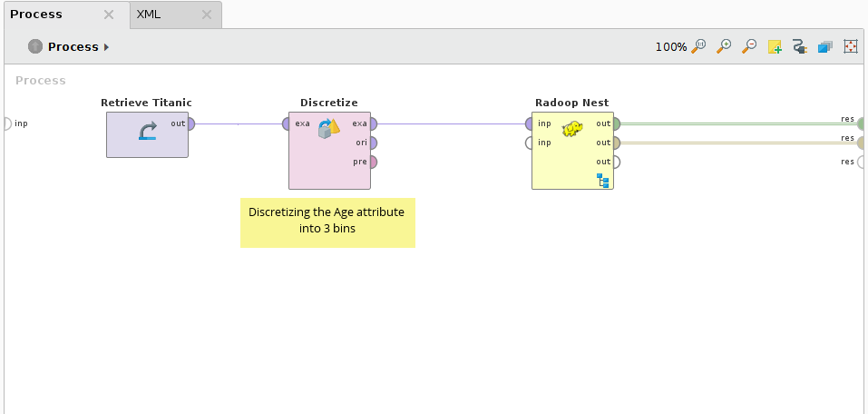Click the zoom in magnifier icon

[x=725, y=46]
